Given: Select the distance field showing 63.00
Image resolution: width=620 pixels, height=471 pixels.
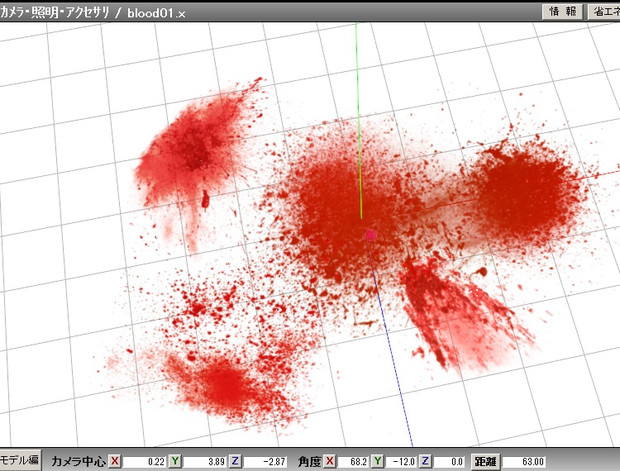Looking at the screenshot, I should click(x=524, y=461).
